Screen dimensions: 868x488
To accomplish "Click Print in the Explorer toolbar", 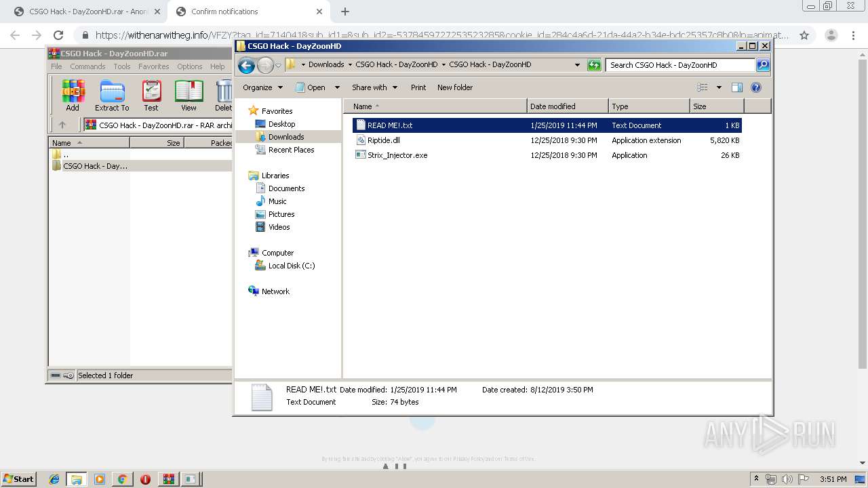I will (x=418, y=87).
